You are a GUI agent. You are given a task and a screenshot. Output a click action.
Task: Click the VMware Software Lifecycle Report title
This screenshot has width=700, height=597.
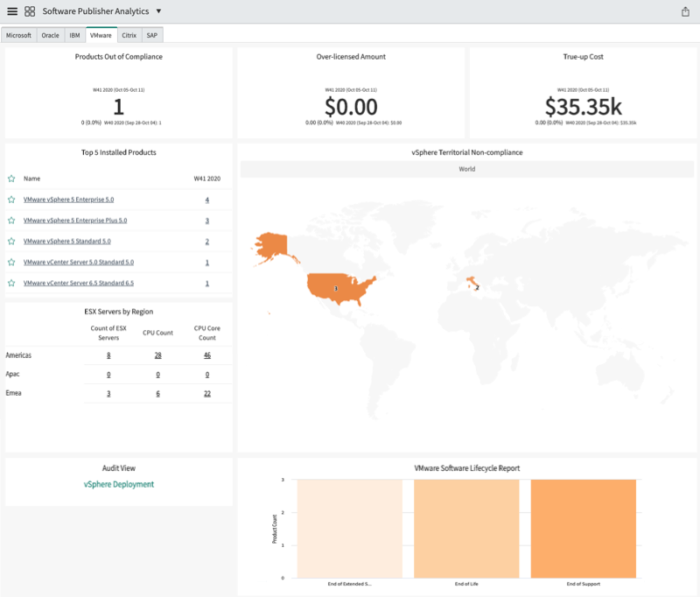(x=467, y=468)
